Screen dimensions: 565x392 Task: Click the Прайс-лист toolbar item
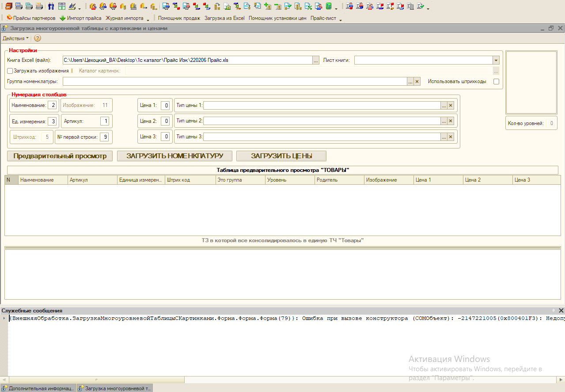[323, 19]
